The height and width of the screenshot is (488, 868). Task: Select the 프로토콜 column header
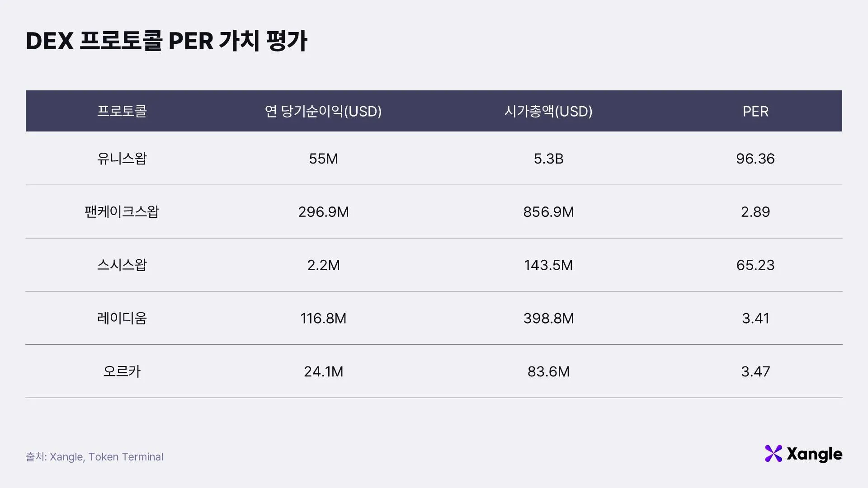122,111
